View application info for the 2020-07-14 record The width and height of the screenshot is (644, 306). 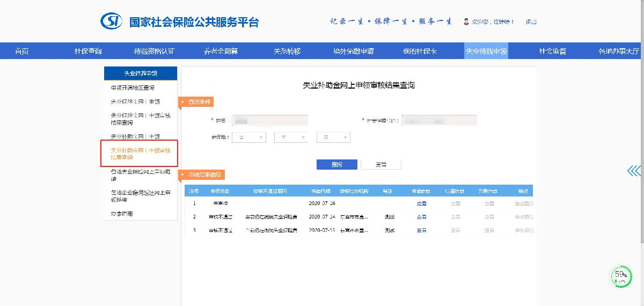(x=421, y=217)
